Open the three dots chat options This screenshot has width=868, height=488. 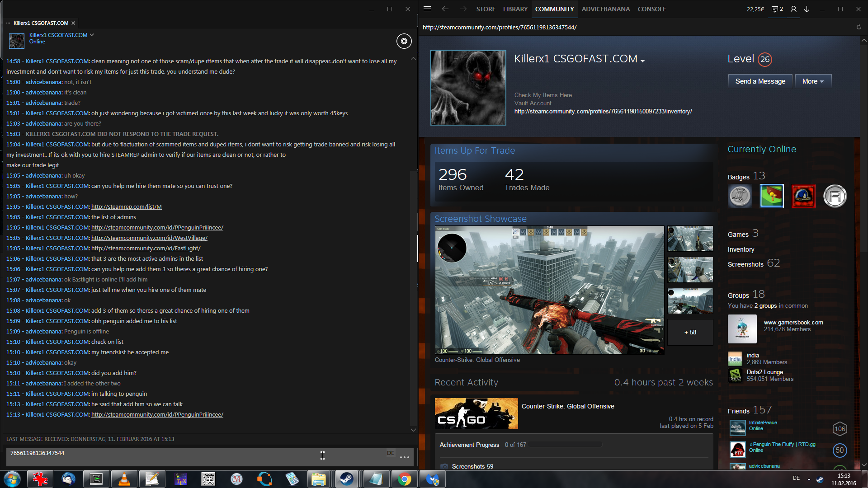coord(404,457)
